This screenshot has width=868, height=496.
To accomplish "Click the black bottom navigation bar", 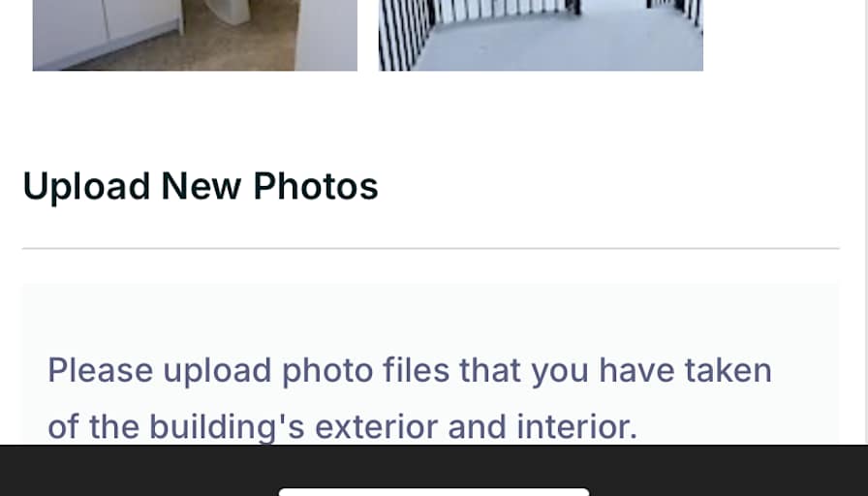I will (434, 470).
